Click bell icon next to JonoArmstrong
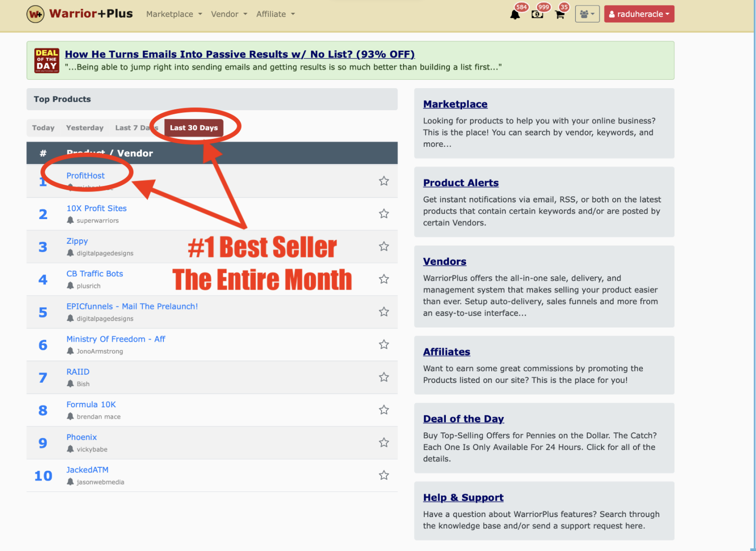Viewport: 756px width, 551px height. click(x=70, y=351)
